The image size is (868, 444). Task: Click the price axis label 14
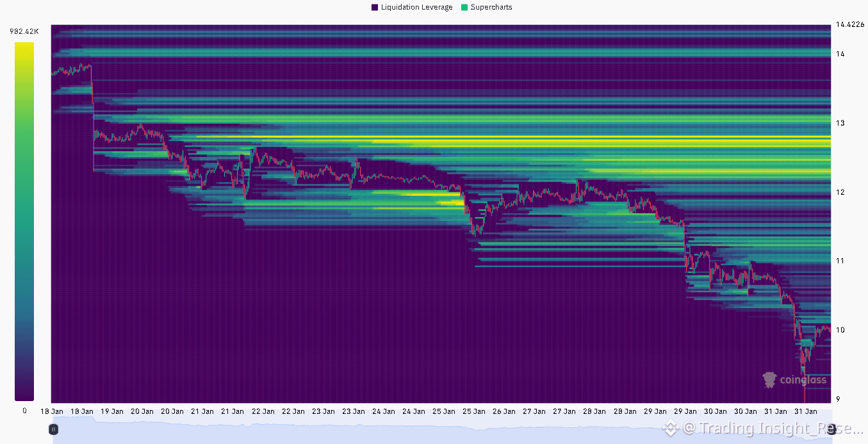tap(839, 54)
